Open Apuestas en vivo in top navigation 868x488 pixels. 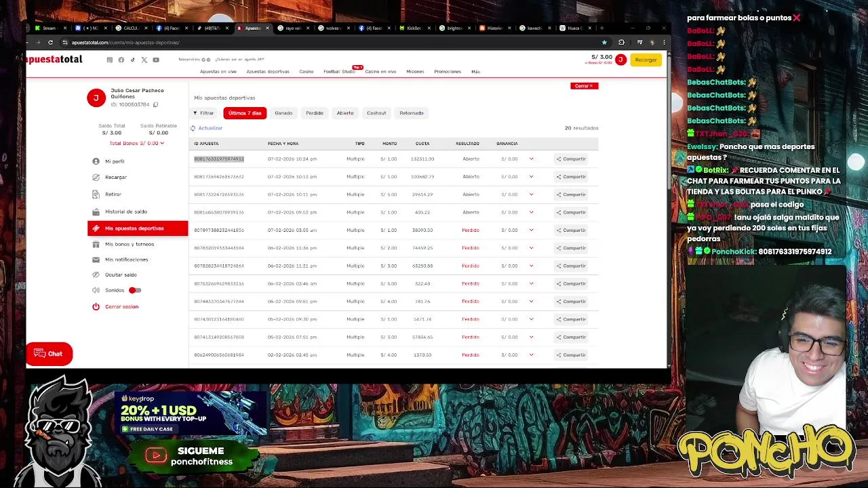(218, 71)
